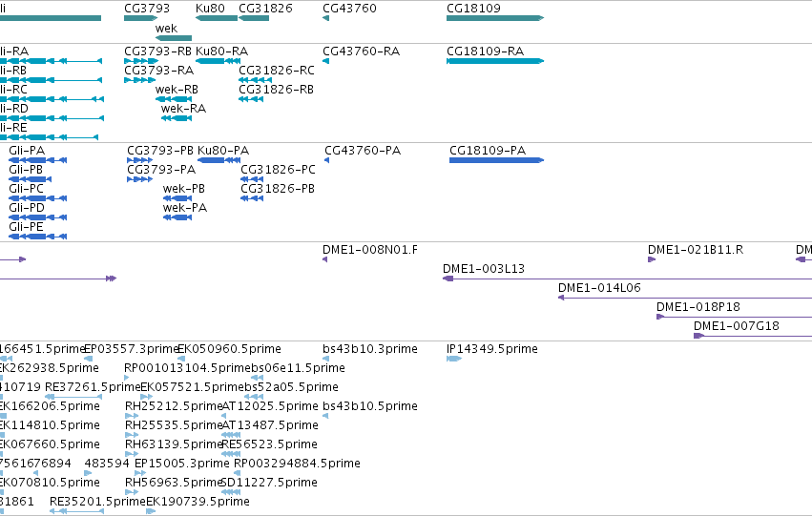Image resolution: width=812 pixels, height=516 pixels.
Task: Click the Ku80 gene arrow
Action: [x=217, y=18]
